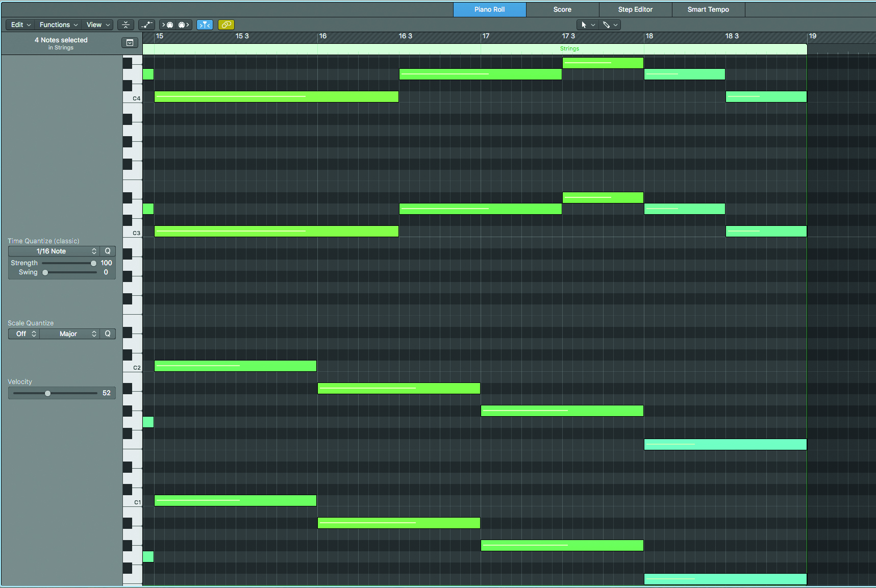876x588 pixels.
Task: Click bar 17 in the ruler
Action: point(486,36)
